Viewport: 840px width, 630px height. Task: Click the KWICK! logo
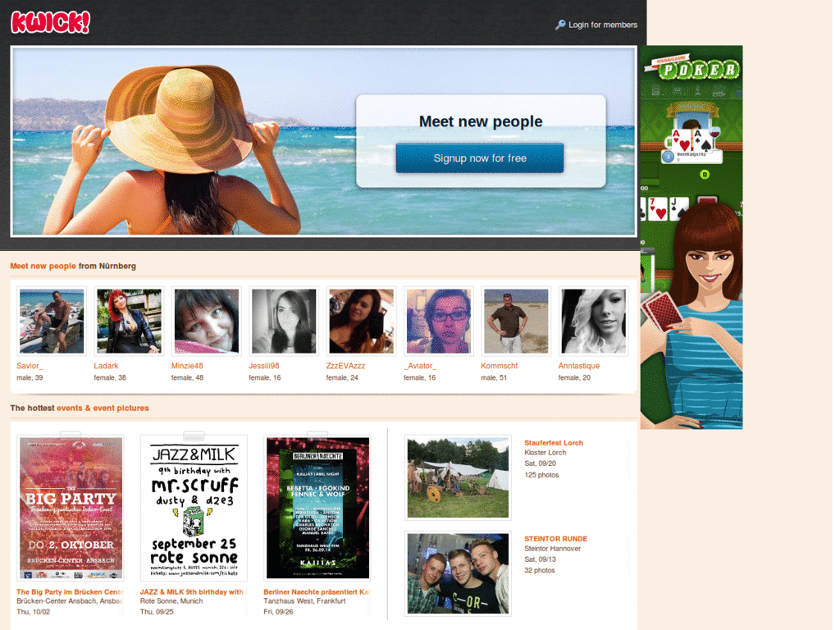click(x=50, y=22)
